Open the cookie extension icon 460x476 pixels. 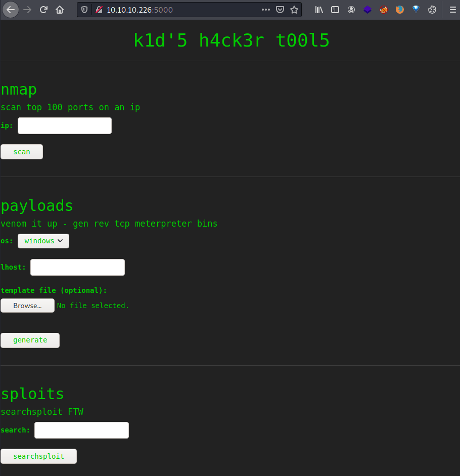pos(432,10)
